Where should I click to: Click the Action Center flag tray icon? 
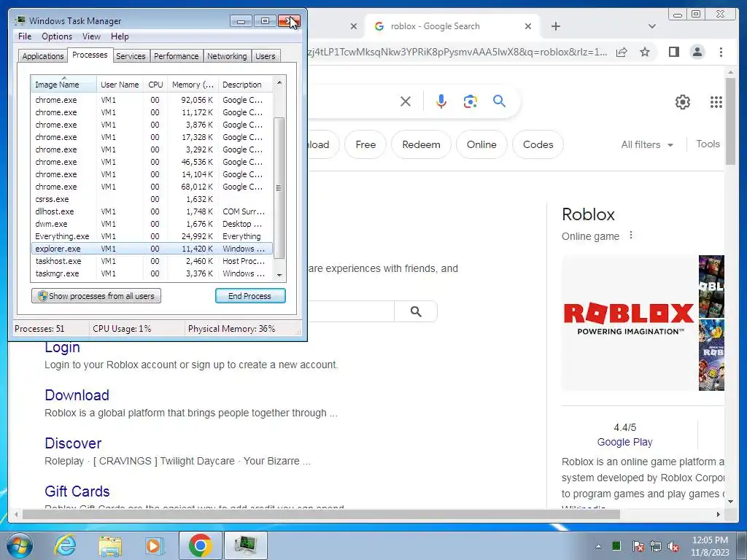point(638,547)
